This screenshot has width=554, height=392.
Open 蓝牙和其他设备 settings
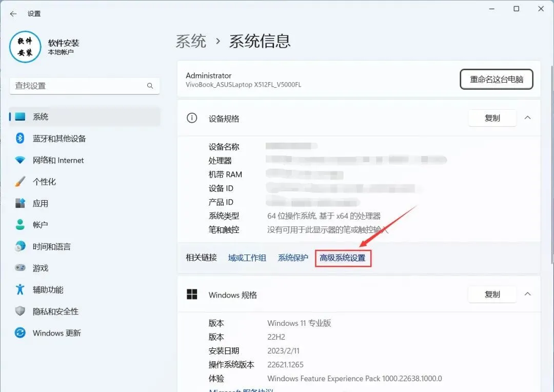85,139
